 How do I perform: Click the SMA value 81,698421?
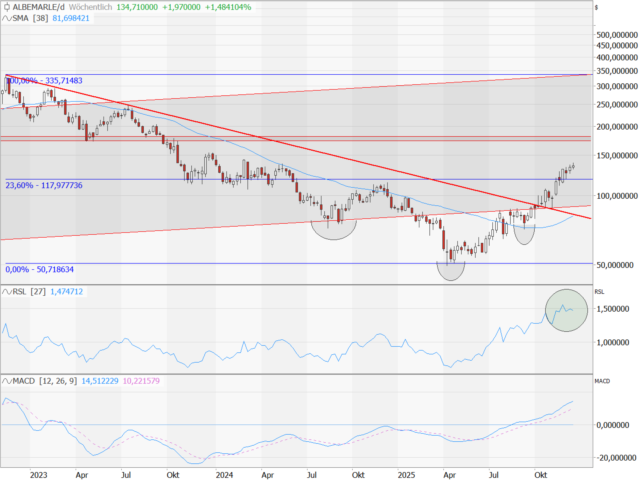[x=71, y=18]
